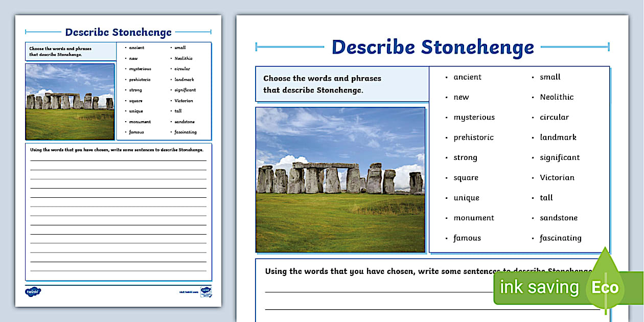This screenshot has width=644, height=322.
Task: Click the 'Describe Stonehenge' title
Action: pyautogui.click(x=432, y=47)
